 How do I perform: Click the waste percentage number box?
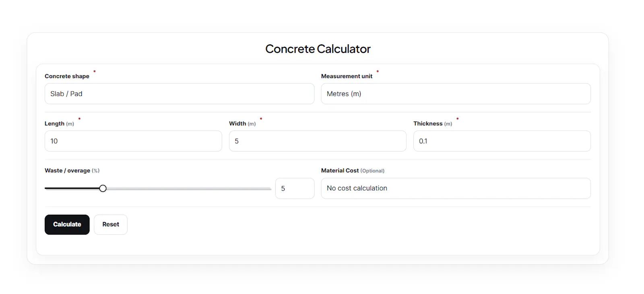tap(295, 188)
